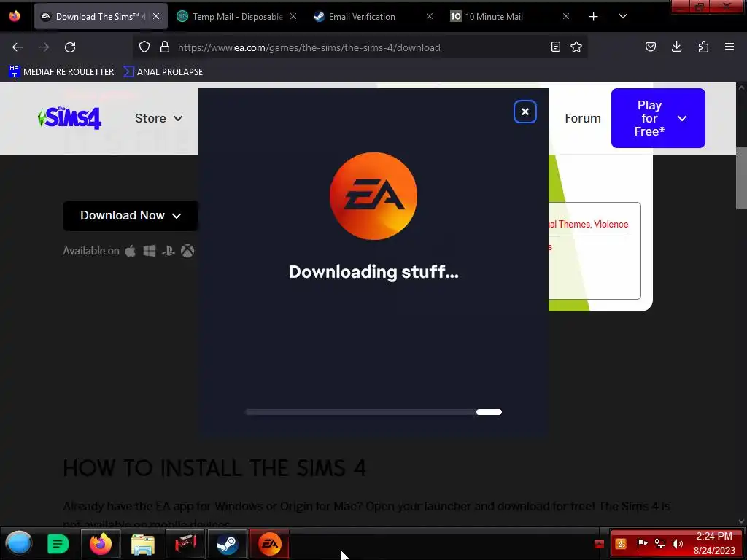Close the EA downloading dialog
The height and width of the screenshot is (560, 747).
point(525,112)
